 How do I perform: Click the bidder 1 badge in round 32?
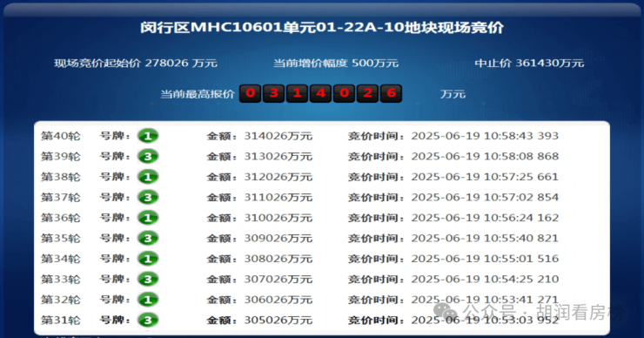point(148,300)
